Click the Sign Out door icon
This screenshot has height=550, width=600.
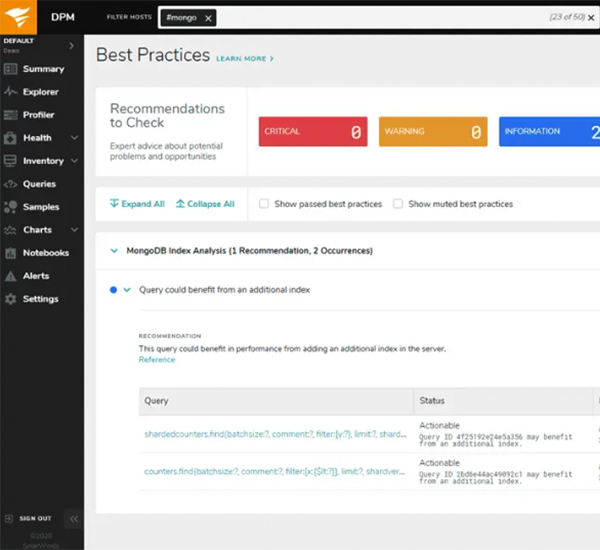[9, 519]
